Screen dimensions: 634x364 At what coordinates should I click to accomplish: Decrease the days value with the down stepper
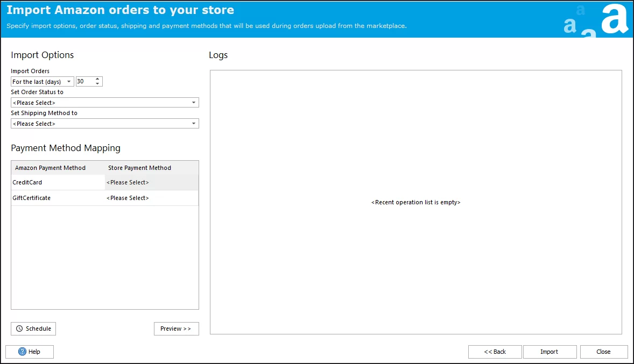click(98, 83)
